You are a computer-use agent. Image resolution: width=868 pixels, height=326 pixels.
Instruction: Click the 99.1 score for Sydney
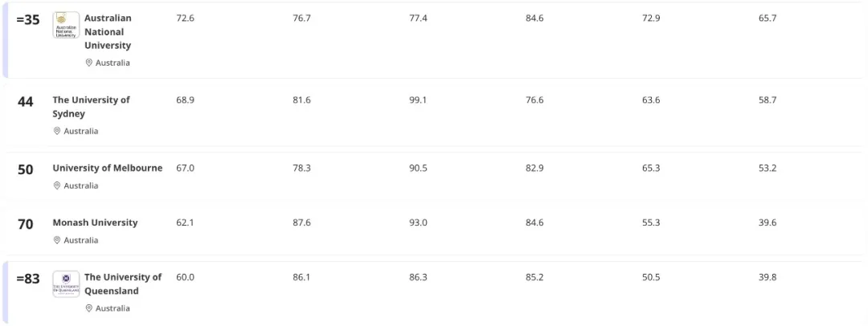click(x=418, y=100)
